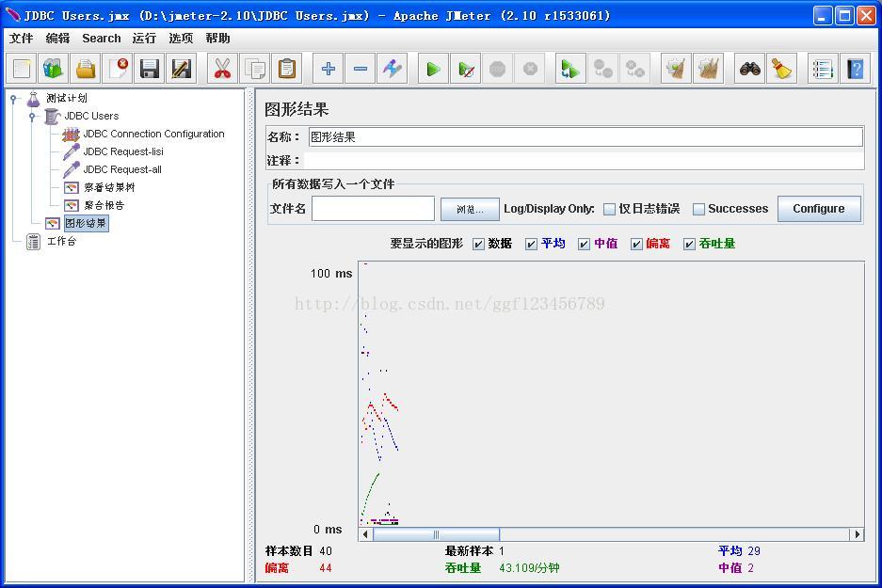Save the test plan with floppy icon
Screen dimensions: 882x588
coord(150,69)
